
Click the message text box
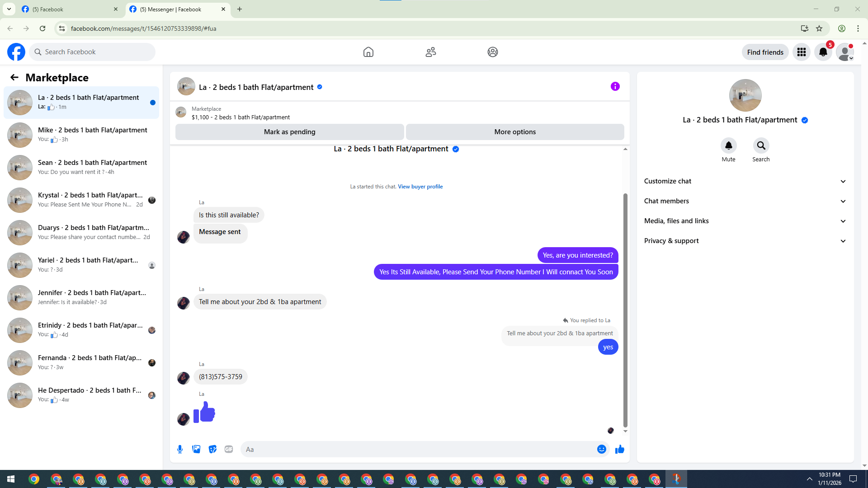pyautogui.click(x=425, y=449)
